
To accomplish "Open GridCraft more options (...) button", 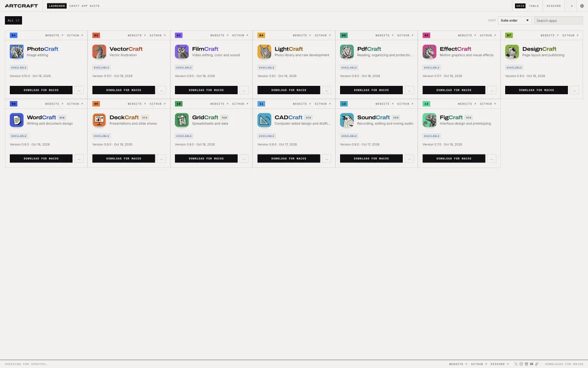I will [245, 158].
